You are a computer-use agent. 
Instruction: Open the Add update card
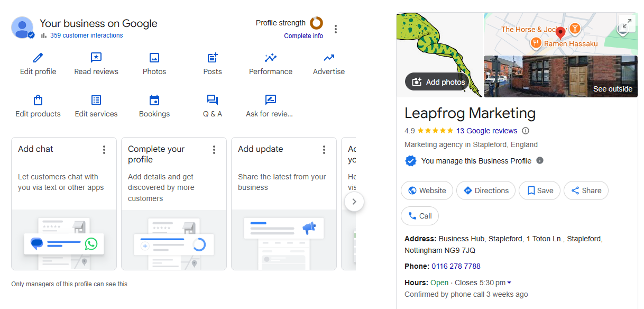tap(283, 204)
